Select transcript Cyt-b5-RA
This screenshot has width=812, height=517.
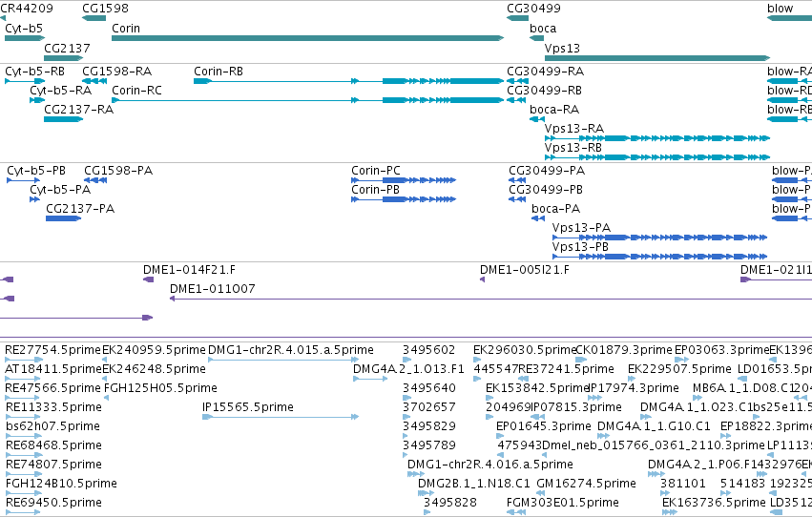(37, 100)
